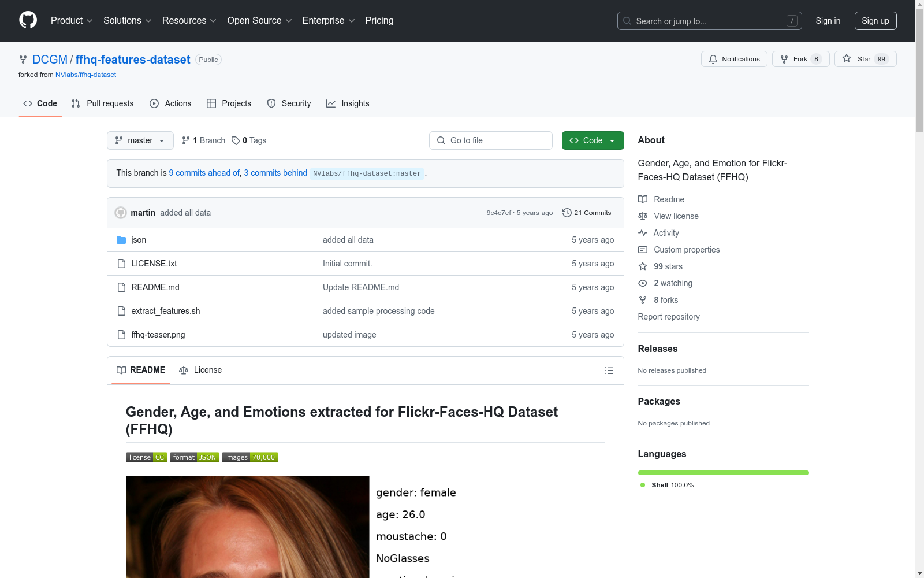Click the format JSON badge
Image resolution: width=924 pixels, height=578 pixels.
point(195,457)
